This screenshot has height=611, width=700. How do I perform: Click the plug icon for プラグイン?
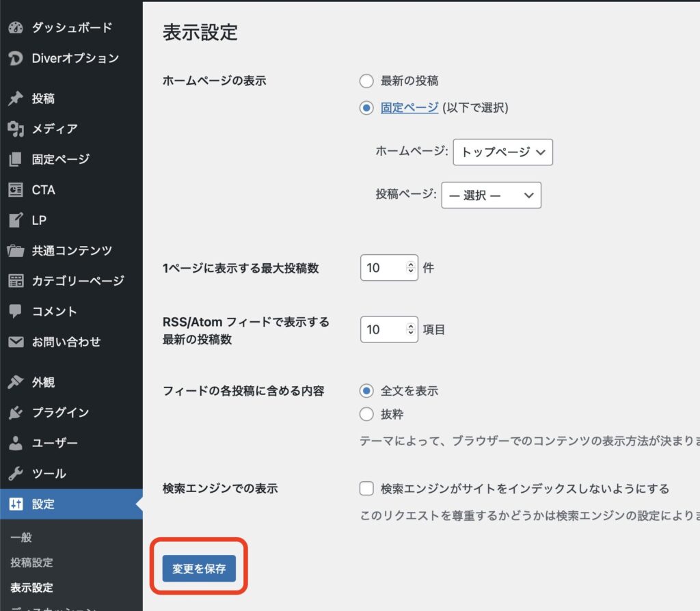point(15,413)
